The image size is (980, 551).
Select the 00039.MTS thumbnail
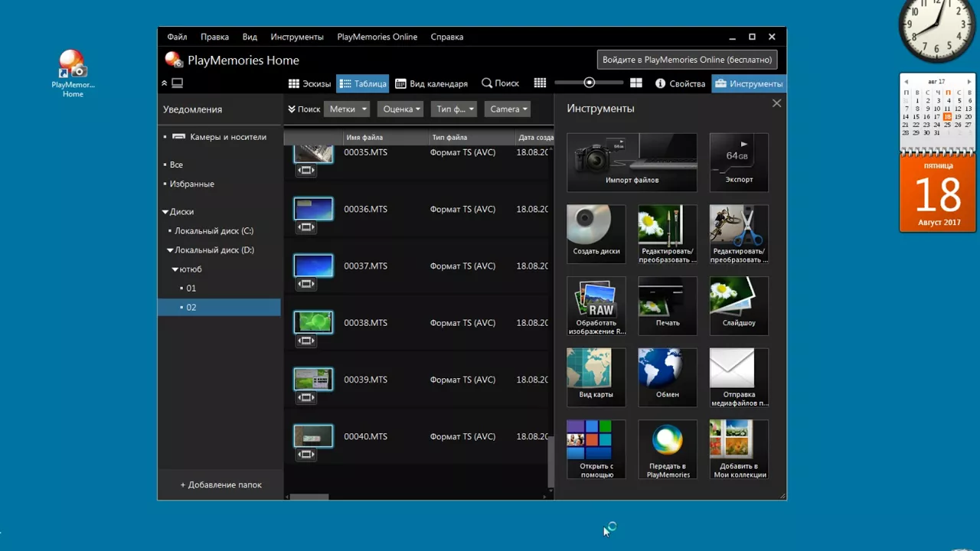313,379
